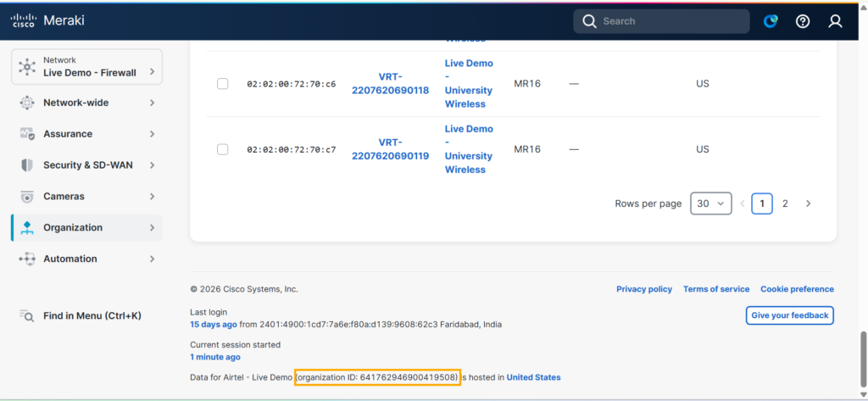Open the Automation menu

[x=87, y=259]
